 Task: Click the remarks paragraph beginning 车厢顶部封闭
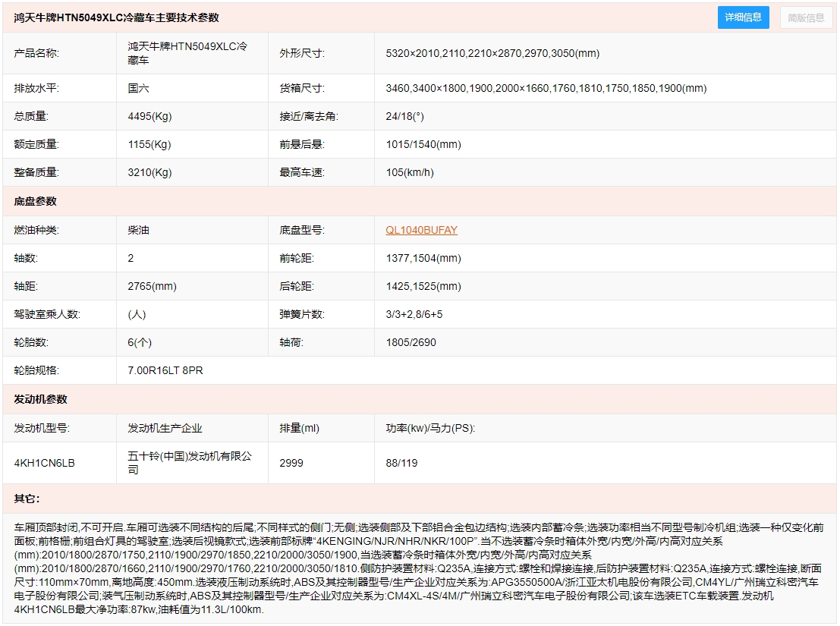419,568
